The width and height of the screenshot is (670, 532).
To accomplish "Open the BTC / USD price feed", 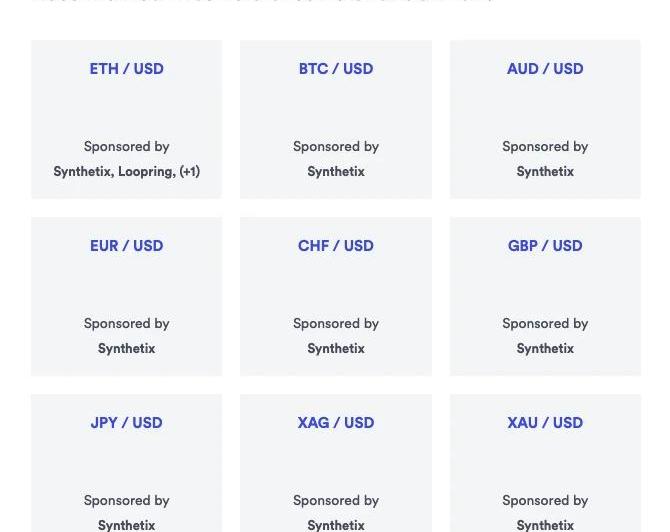I will [336, 69].
